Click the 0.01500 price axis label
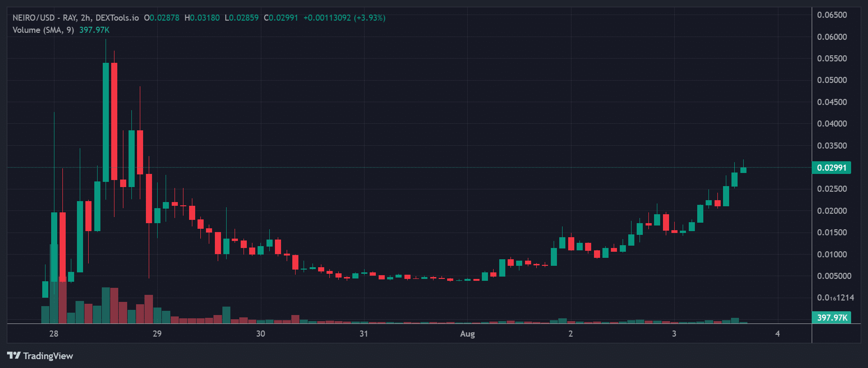Screen dimensions: 868x368 (x=832, y=233)
